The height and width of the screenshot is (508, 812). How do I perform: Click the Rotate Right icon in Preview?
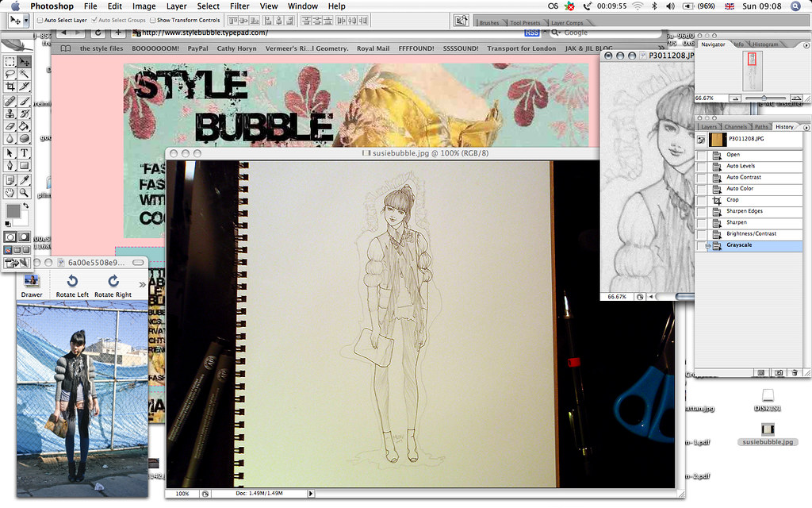[113, 281]
